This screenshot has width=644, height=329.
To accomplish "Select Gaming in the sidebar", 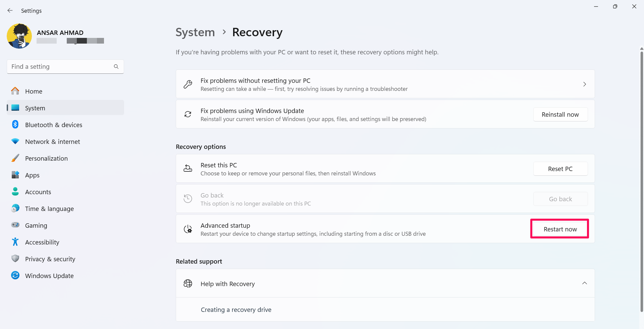I will 65,225.
